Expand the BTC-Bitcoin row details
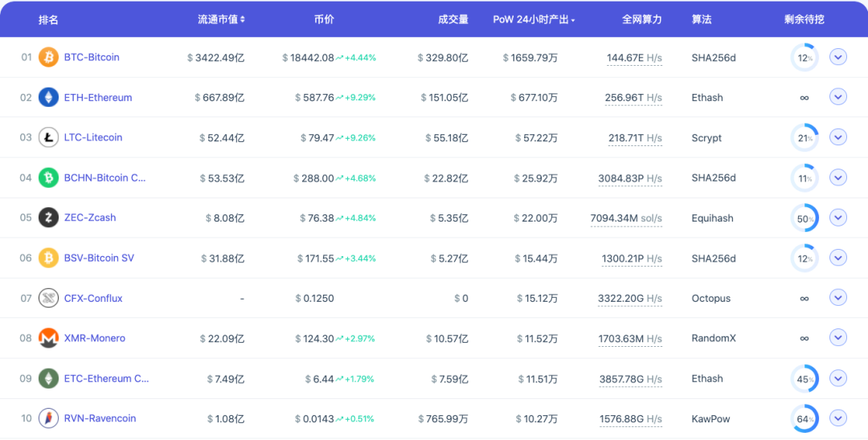The image size is (868, 440). [x=838, y=56]
